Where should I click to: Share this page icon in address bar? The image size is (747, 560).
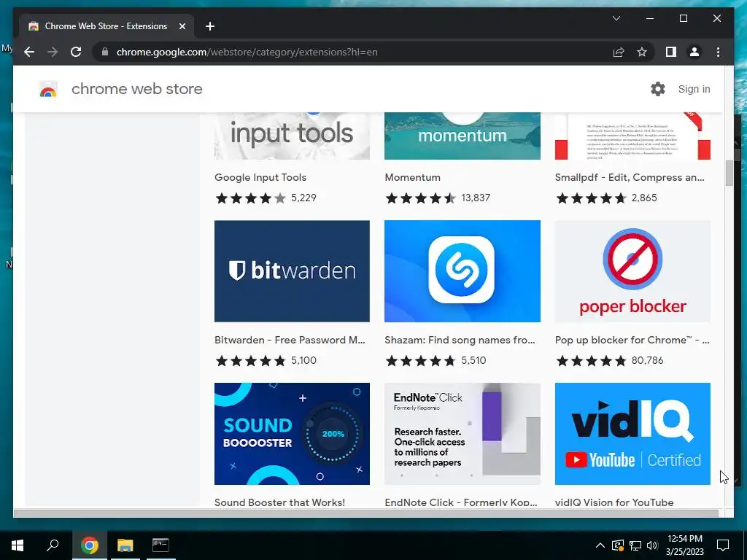pyautogui.click(x=619, y=52)
